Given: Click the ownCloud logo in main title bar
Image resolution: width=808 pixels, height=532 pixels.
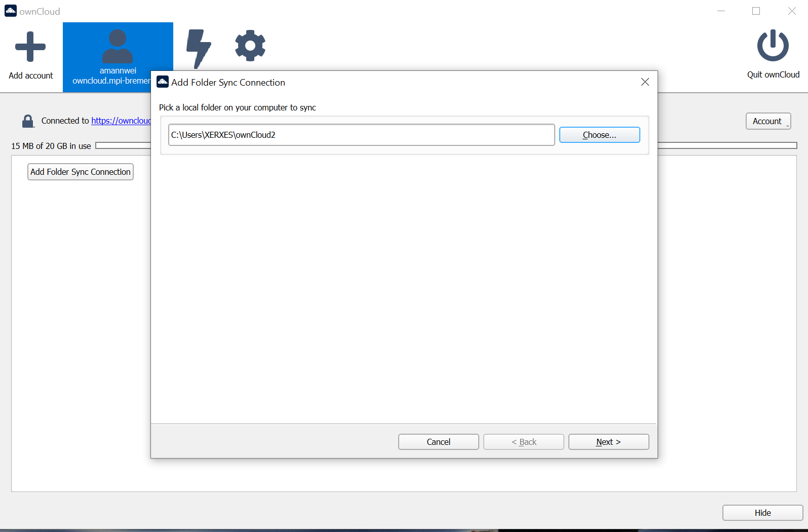Looking at the screenshot, I should (x=11, y=11).
